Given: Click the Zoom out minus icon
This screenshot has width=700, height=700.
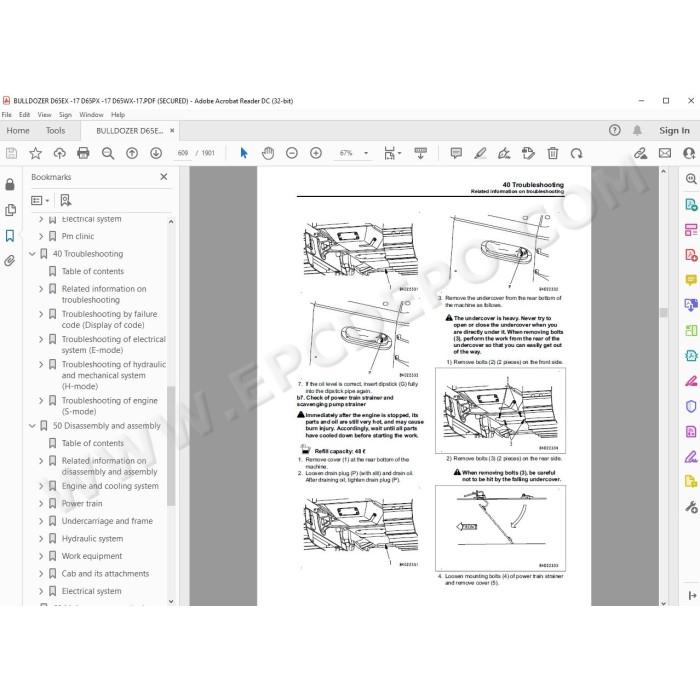Looking at the screenshot, I should 292,153.
